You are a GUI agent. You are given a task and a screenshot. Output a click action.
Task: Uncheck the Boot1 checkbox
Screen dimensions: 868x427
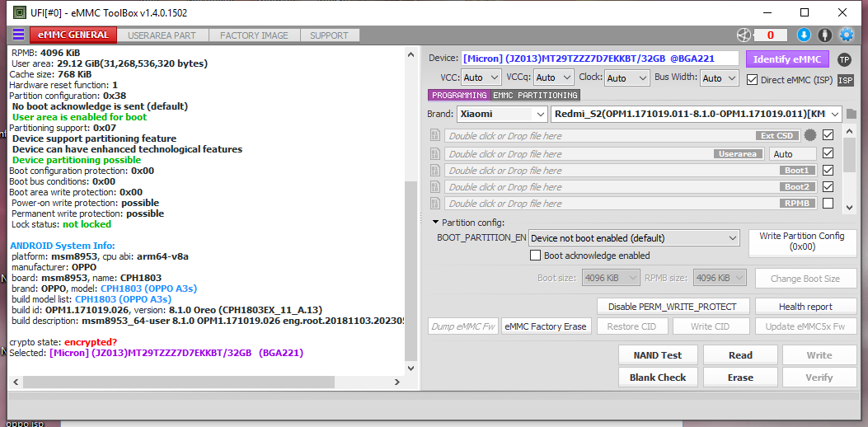pos(828,170)
